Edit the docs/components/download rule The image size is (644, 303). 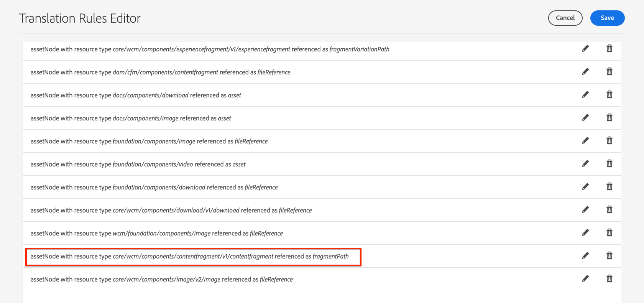(585, 95)
